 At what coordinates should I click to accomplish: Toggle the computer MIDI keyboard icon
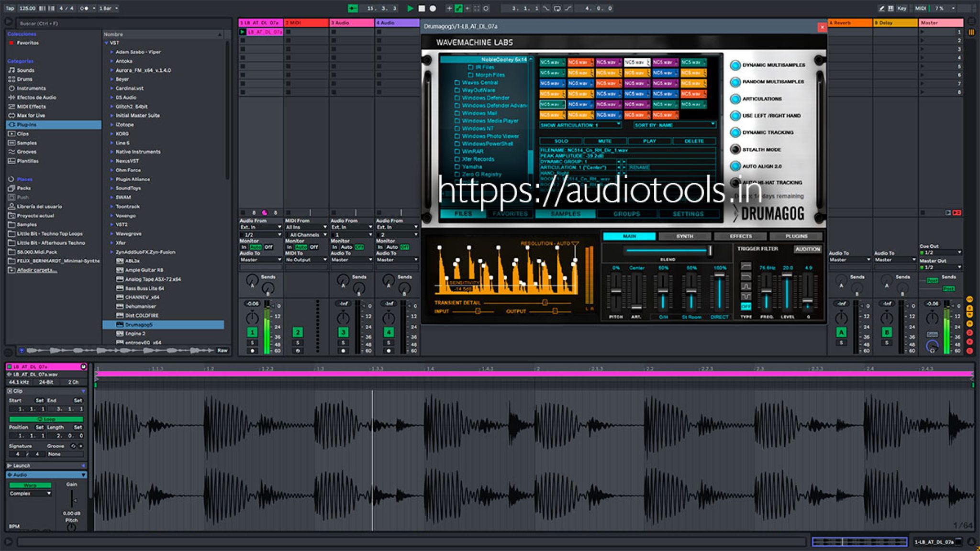[x=891, y=8]
